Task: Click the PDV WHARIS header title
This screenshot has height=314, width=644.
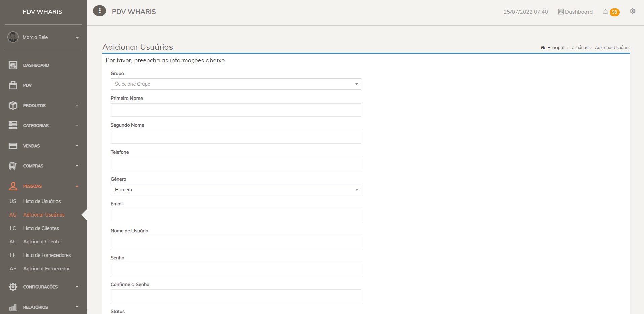Action: (x=134, y=12)
